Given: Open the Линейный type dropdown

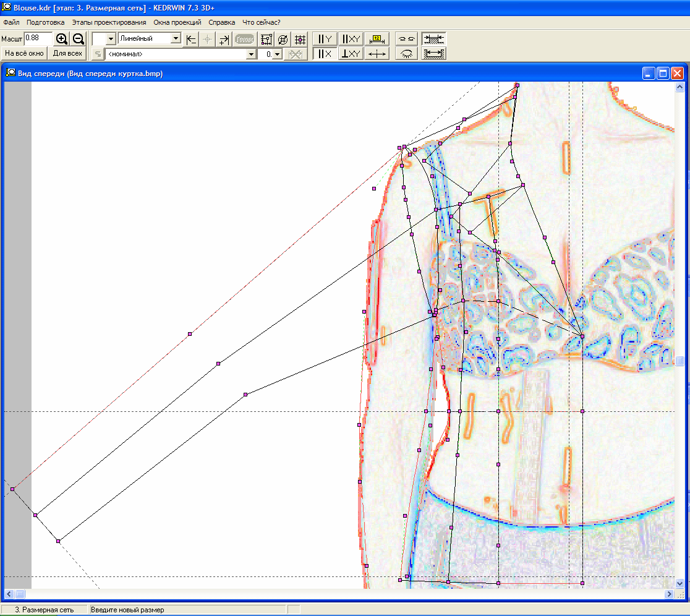Looking at the screenshot, I should pos(176,39).
